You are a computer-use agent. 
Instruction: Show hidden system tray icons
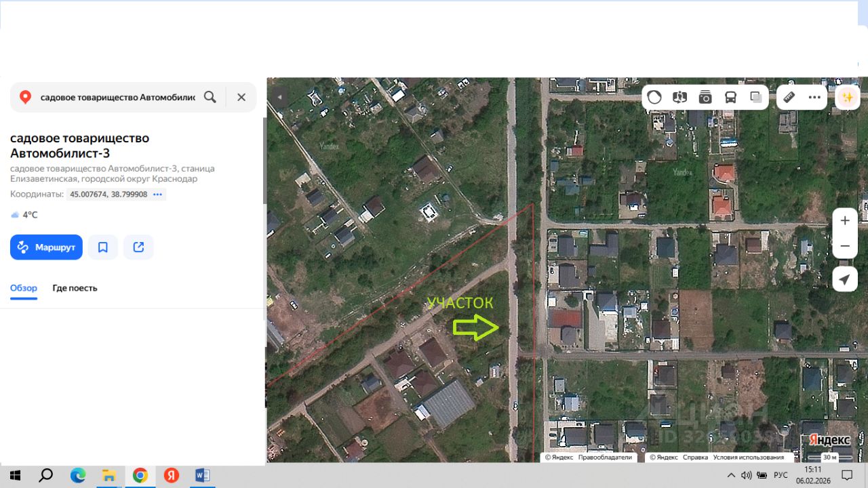(731, 475)
